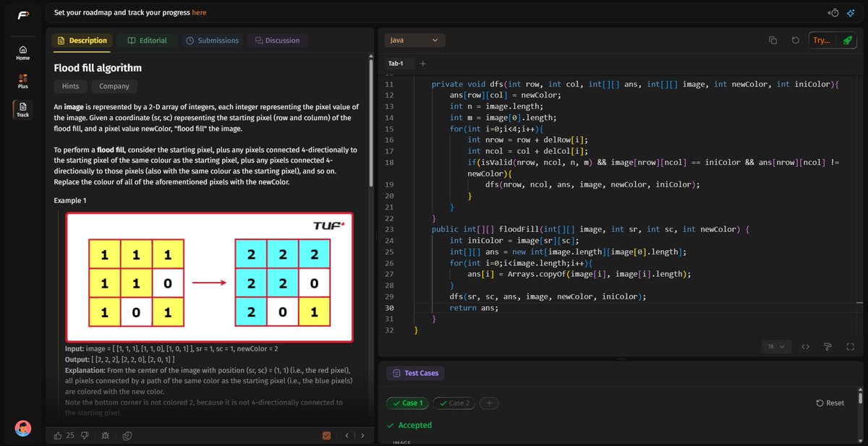Screen dimensions: 868x446
Task: Dislike the problem with thumbs down
Action: (85, 435)
